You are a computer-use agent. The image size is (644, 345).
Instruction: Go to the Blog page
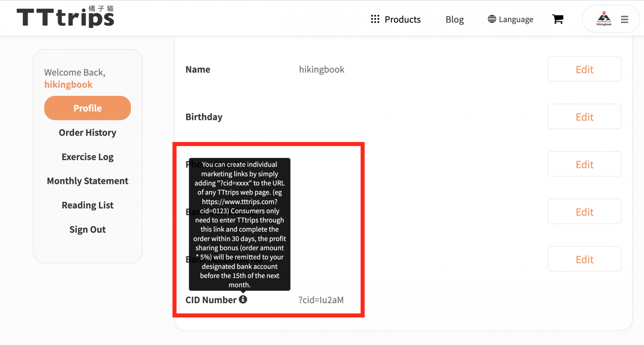454,19
